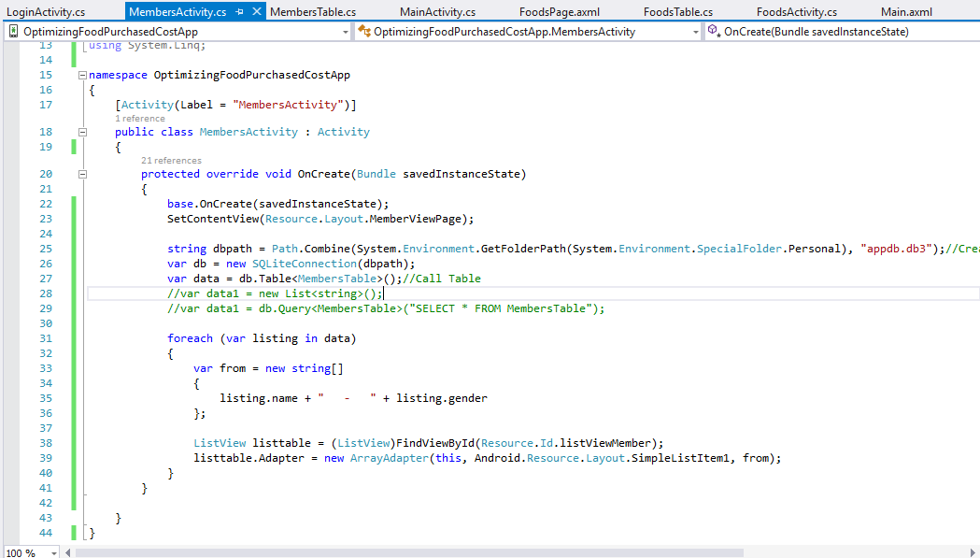
Task: Click the "//Call Table" comment
Action: coord(442,279)
